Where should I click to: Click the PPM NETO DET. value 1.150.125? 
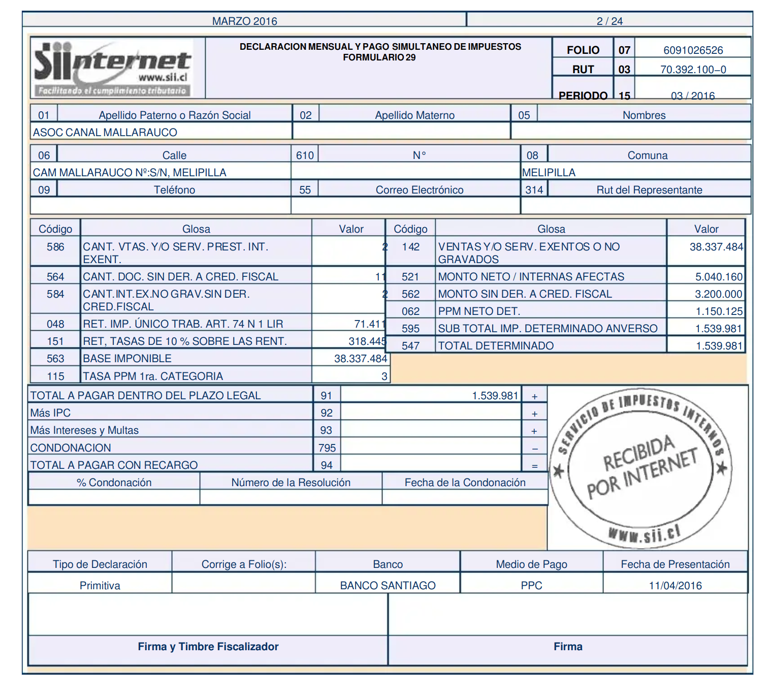click(x=719, y=311)
